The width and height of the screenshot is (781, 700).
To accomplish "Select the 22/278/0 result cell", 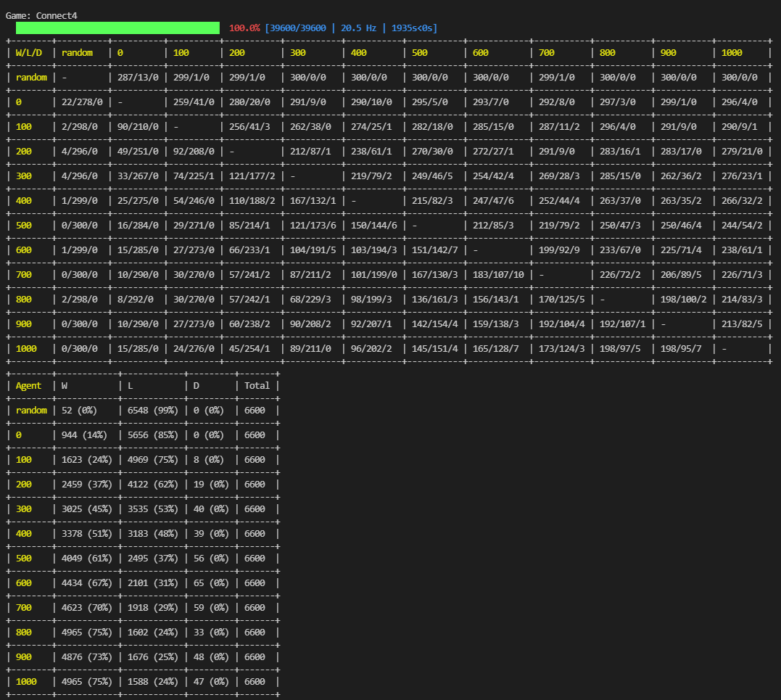I will tap(79, 102).
